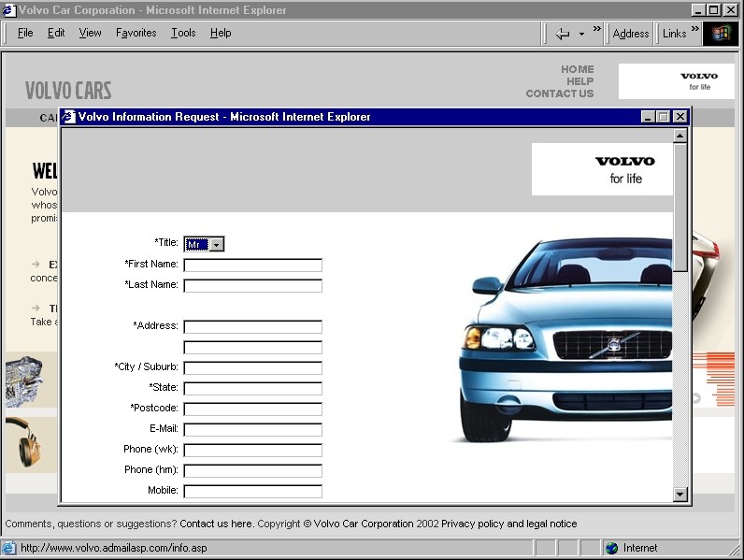
Task: Close the main Volvo Car Corporation window
Action: 731,10
